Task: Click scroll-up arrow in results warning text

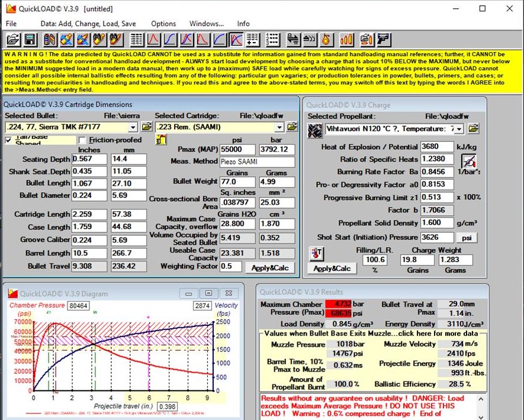Action: click(x=481, y=399)
